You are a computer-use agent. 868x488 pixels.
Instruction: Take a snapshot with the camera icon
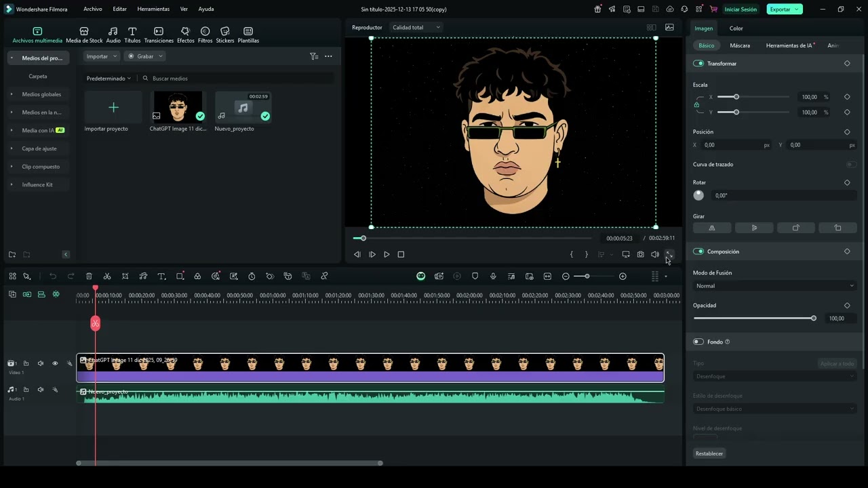(x=640, y=254)
